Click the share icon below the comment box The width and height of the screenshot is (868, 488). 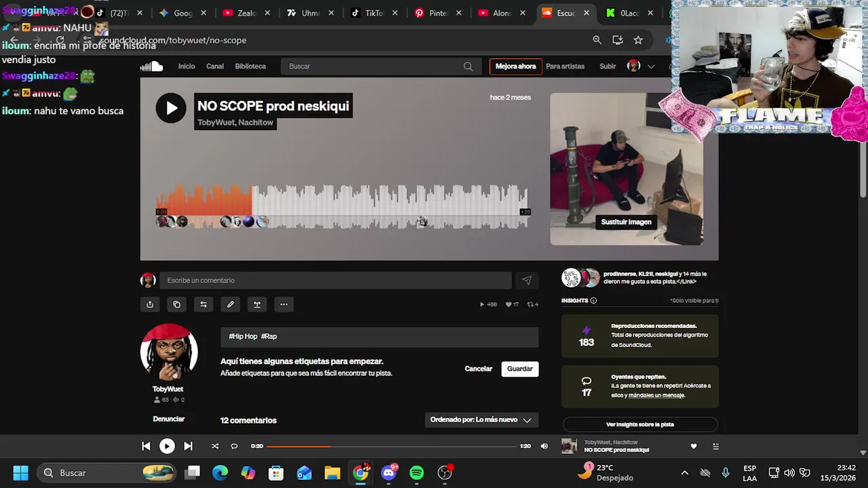(x=150, y=304)
